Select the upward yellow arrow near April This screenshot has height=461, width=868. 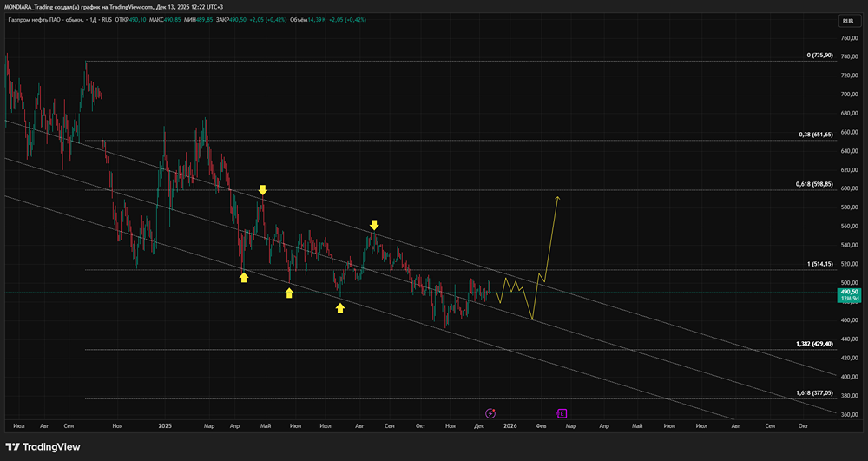244,277
